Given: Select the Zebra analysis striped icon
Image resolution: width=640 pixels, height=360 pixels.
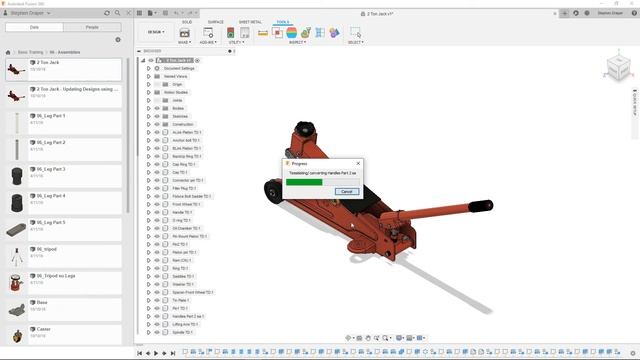Looking at the screenshot, I should click(291, 33).
